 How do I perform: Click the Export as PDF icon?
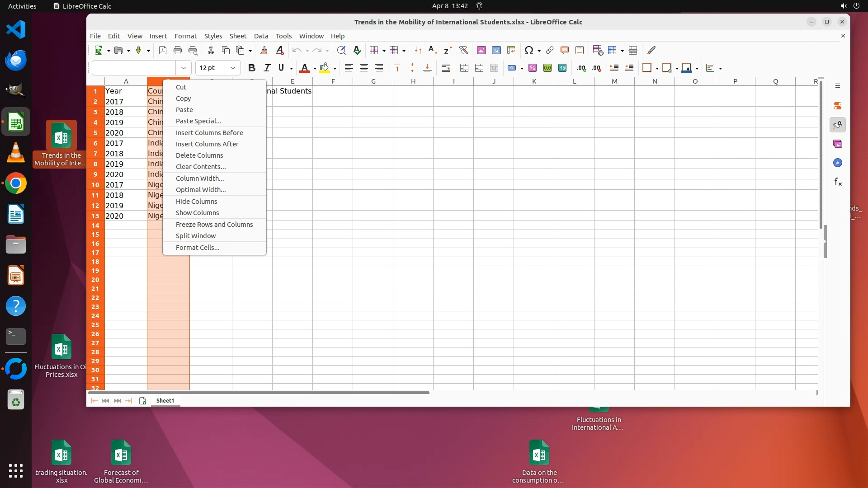click(163, 50)
